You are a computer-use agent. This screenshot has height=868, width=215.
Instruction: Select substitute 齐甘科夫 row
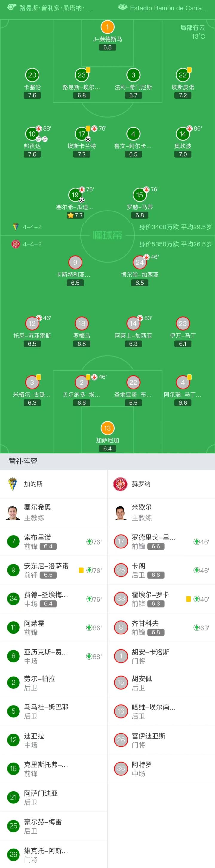point(161,628)
